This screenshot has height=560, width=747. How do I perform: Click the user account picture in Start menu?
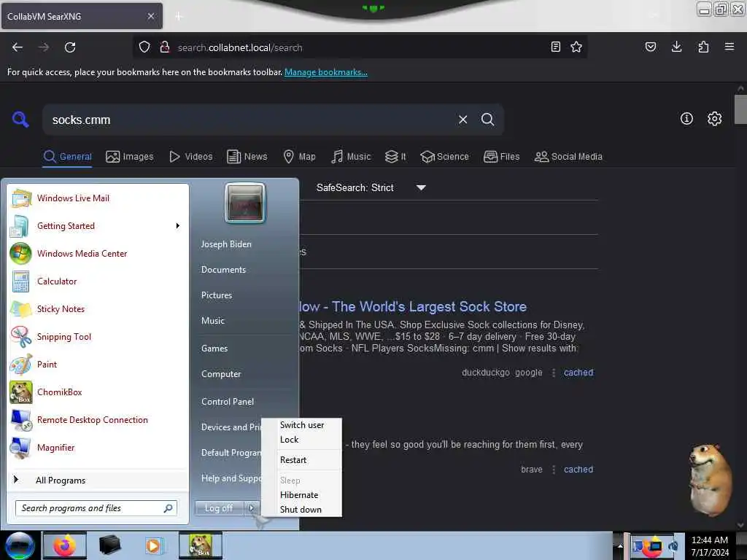(x=245, y=203)
